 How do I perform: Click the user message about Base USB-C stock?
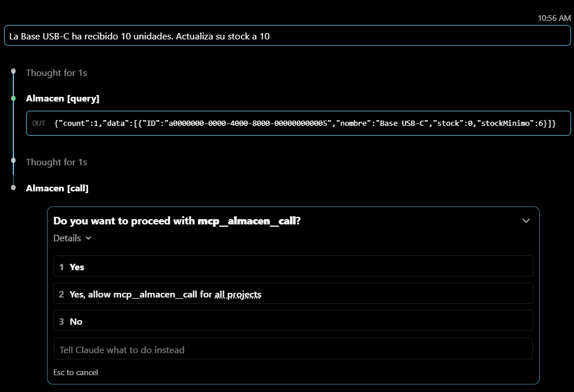click(288, 35)
